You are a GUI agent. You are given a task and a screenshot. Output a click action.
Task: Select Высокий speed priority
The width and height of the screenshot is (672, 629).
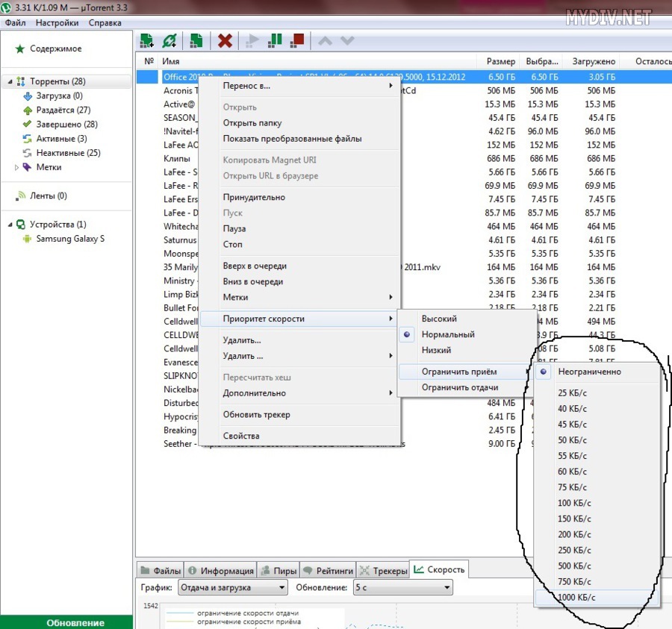[x=466, y=319]
